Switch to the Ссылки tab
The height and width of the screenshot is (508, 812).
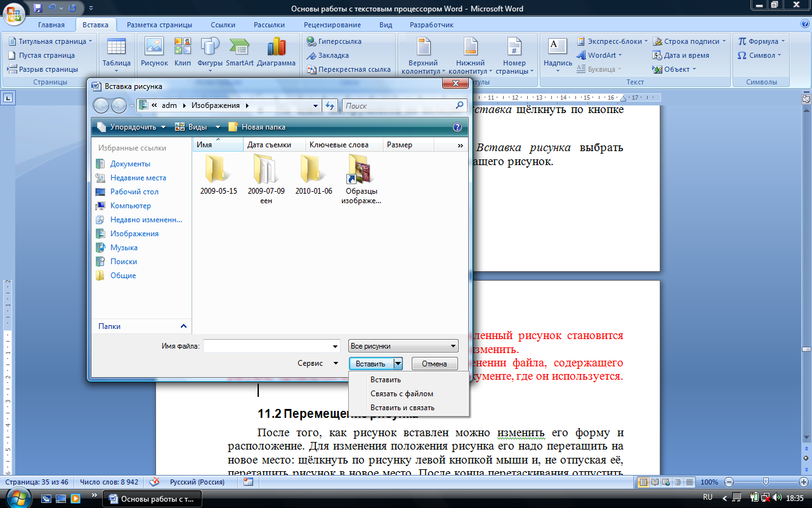point(223,25)
